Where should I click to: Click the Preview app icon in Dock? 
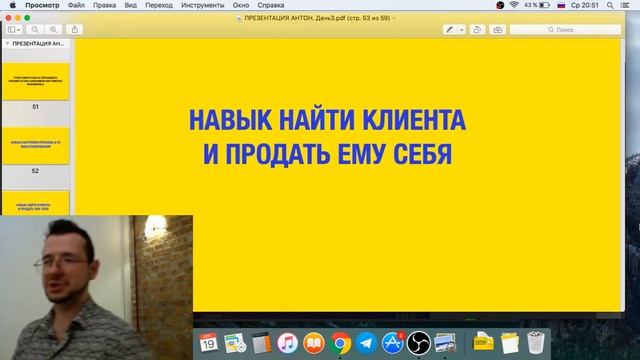point(445,343)
